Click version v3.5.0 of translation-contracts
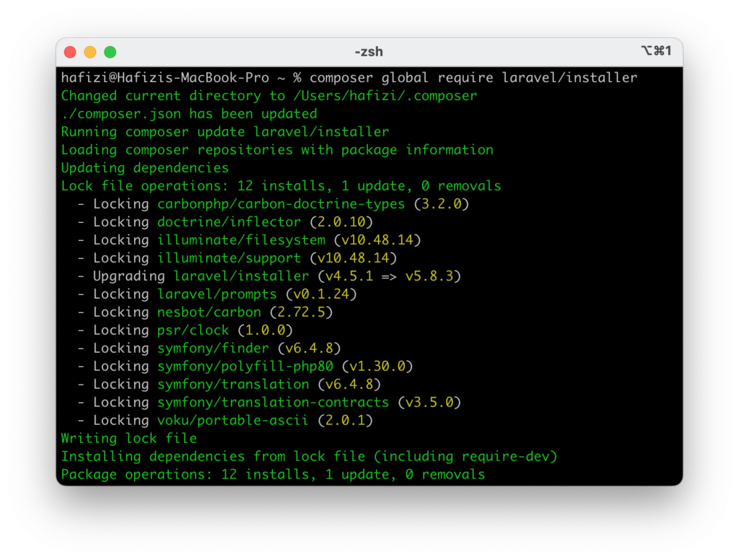 [x=429, y=402]
